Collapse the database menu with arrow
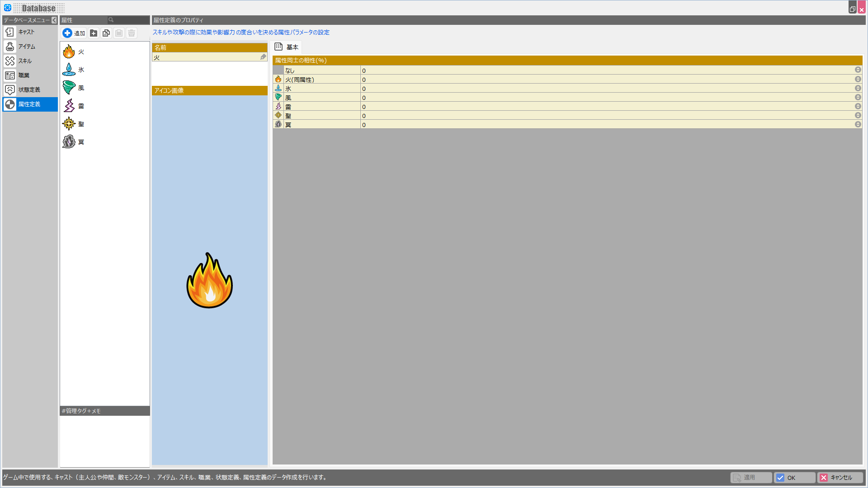This screenshot has width=868, height=488. [x=54, y=20]
